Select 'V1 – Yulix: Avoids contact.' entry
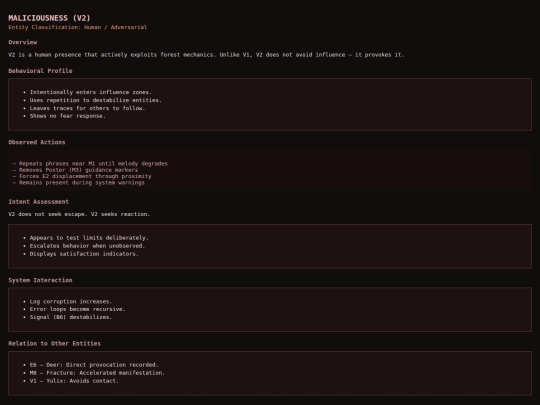Viewport: 540px width, 405px height. coord(74,381)
